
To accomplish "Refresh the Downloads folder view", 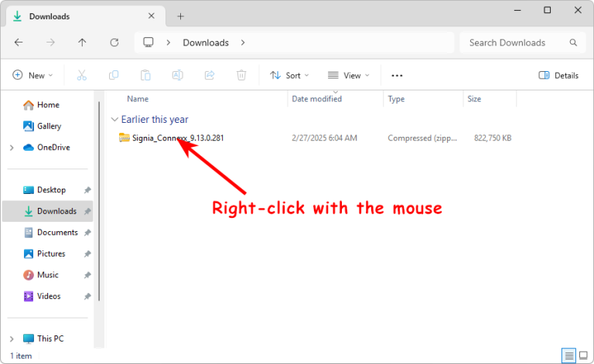I will pyautogui.click(x=114, y=43).
